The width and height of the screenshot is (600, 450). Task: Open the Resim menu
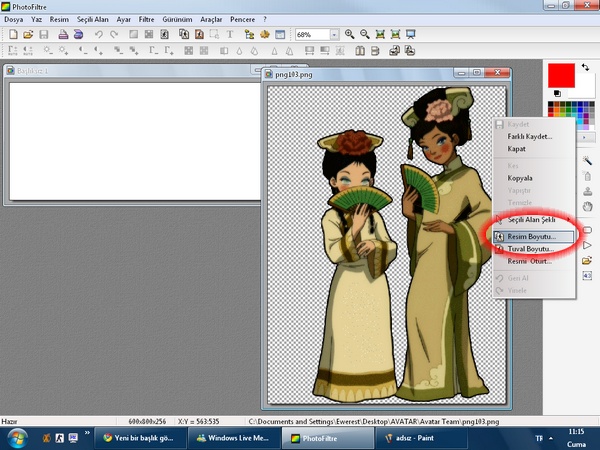coord(59,20)
